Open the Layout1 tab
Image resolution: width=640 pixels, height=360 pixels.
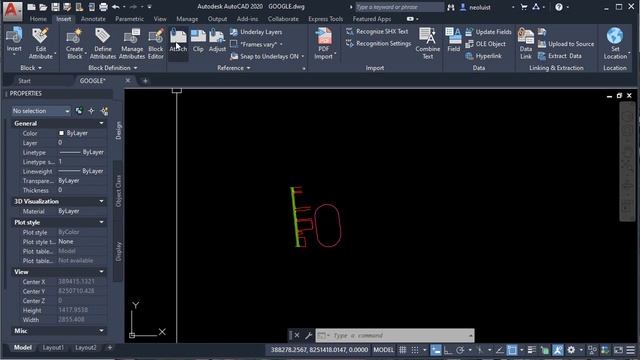[53, 348]
